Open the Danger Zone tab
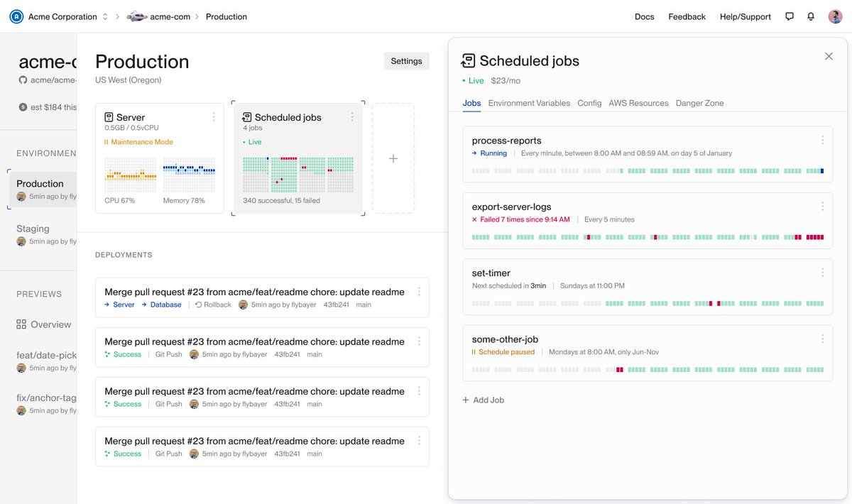This screenshot has height=504, width=852. (x=699, y=103)
